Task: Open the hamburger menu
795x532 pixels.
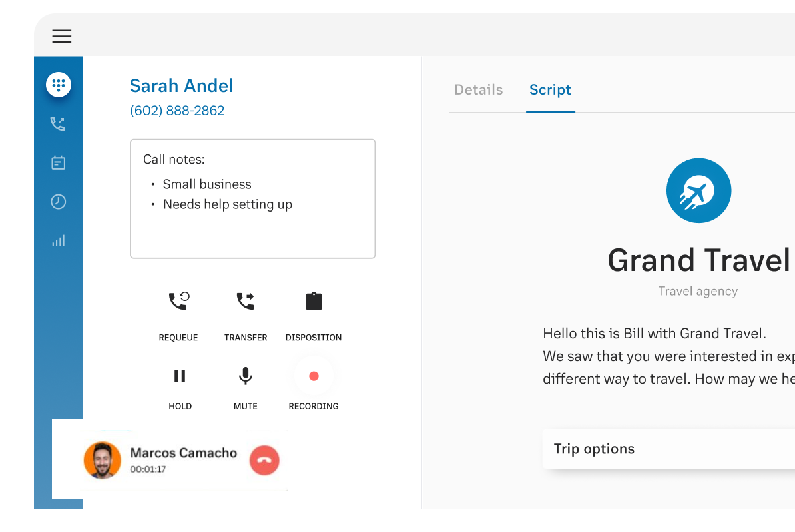Action: (x=62, y=37)
